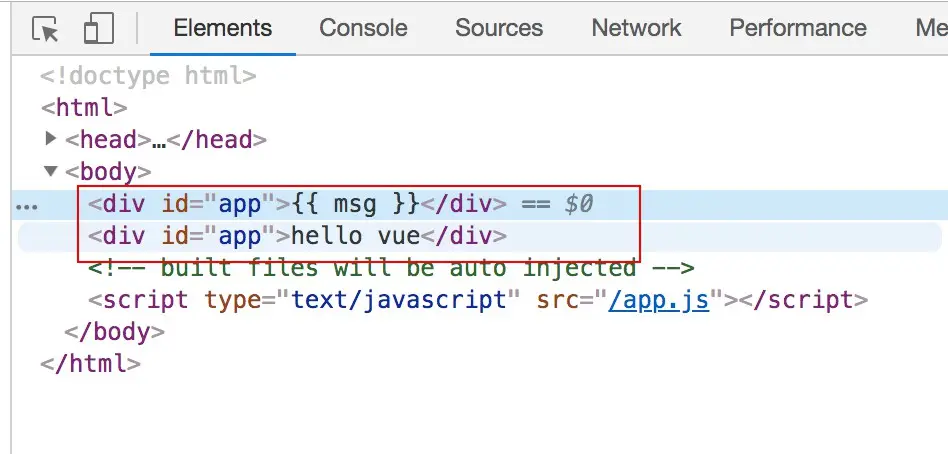Viewport: 948px width, 454px height.
Task: Switch to the Elements tab
Action: pos(222,28)
